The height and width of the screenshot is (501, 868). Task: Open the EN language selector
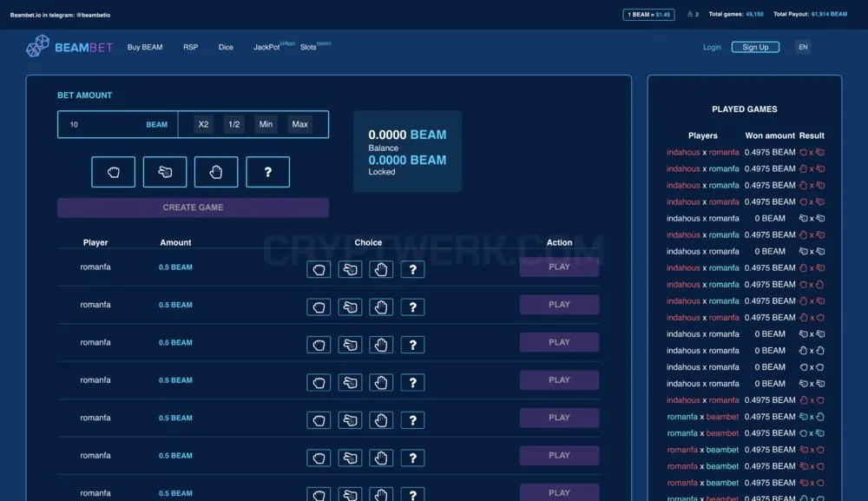pos(803,47)
